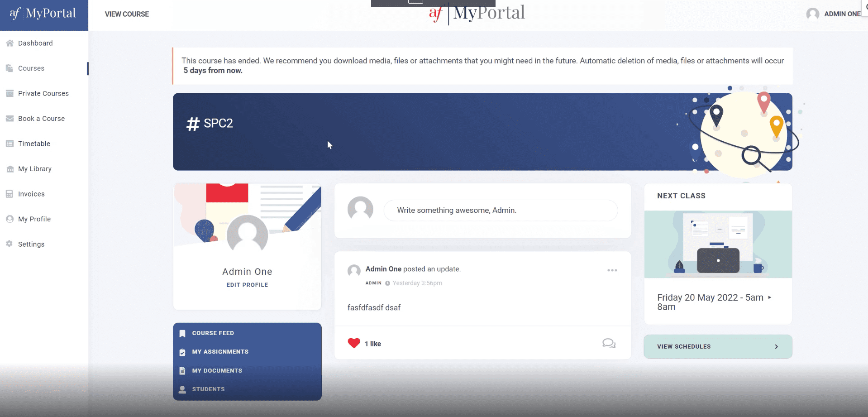Click the comment bubble icon on post
868x417 pixels.
pyautogui.click(x=609, y=343)
